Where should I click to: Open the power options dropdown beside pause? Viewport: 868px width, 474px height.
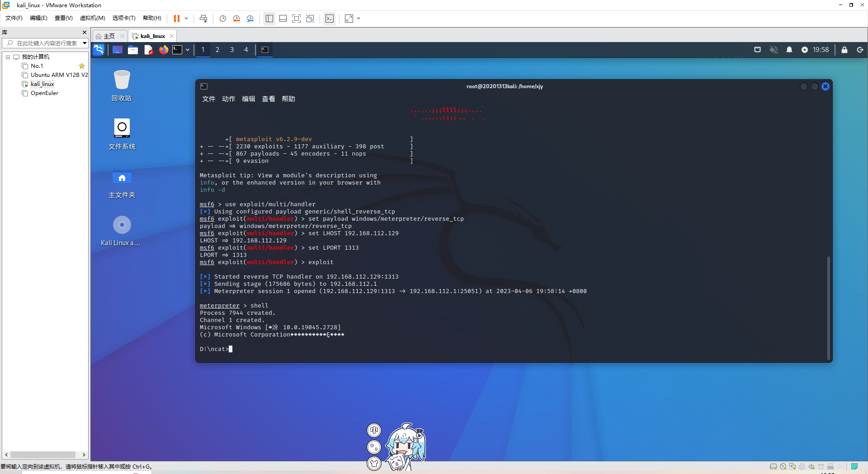click(186, 19)
